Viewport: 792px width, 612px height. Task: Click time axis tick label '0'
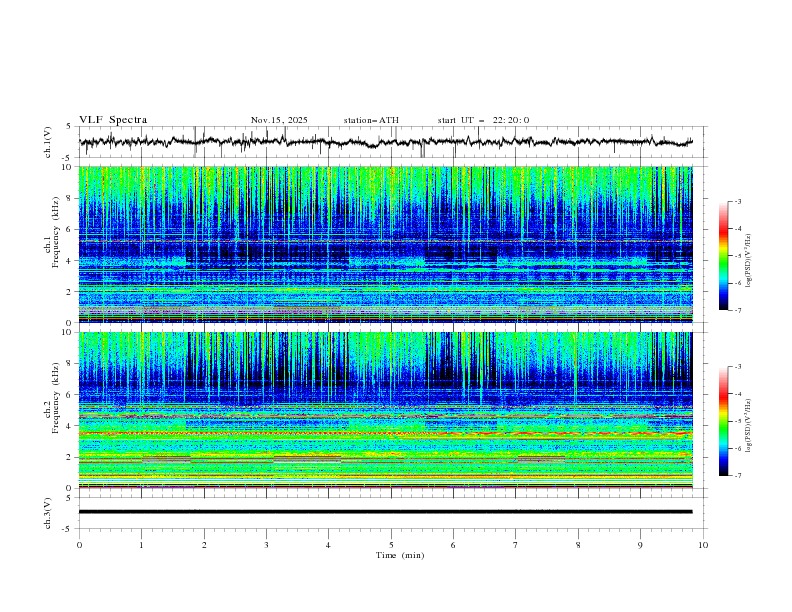(x=79, y=545)
